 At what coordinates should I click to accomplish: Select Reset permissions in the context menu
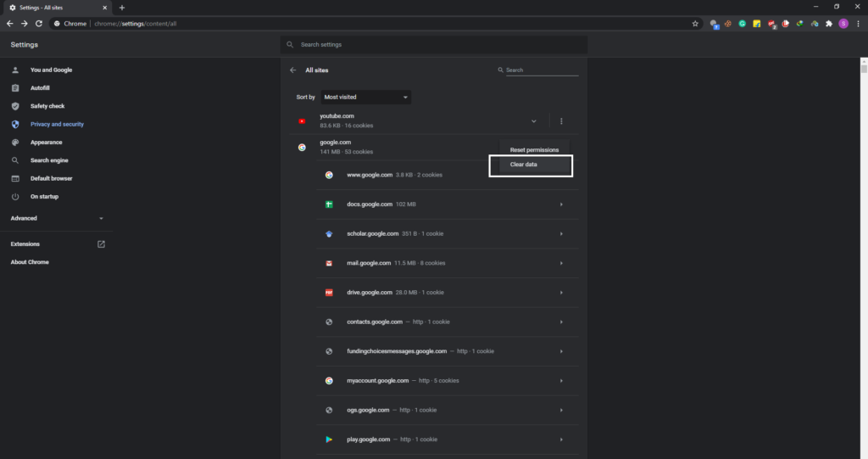(534, 150)
